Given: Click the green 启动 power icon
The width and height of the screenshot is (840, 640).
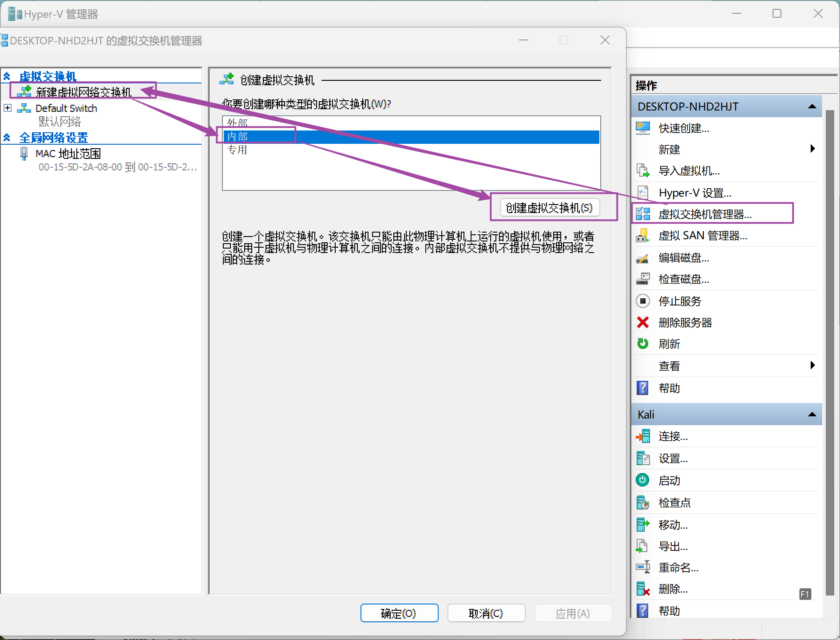Looking at the screenshot, I should pyautogui.click(x=643, y=480).
